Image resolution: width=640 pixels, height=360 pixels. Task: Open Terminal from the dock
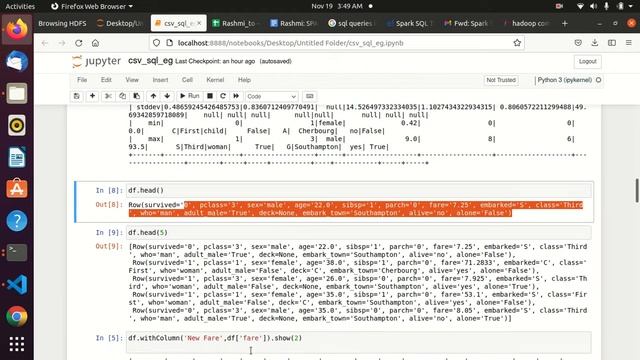[17, 252]
